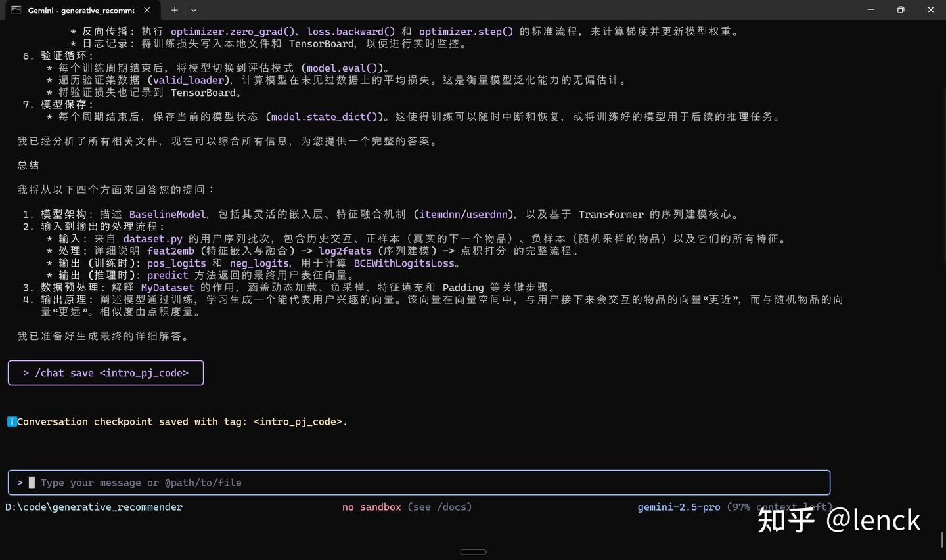
Task: Click 'optimizer.step()' code text
Action: point(466,32)
